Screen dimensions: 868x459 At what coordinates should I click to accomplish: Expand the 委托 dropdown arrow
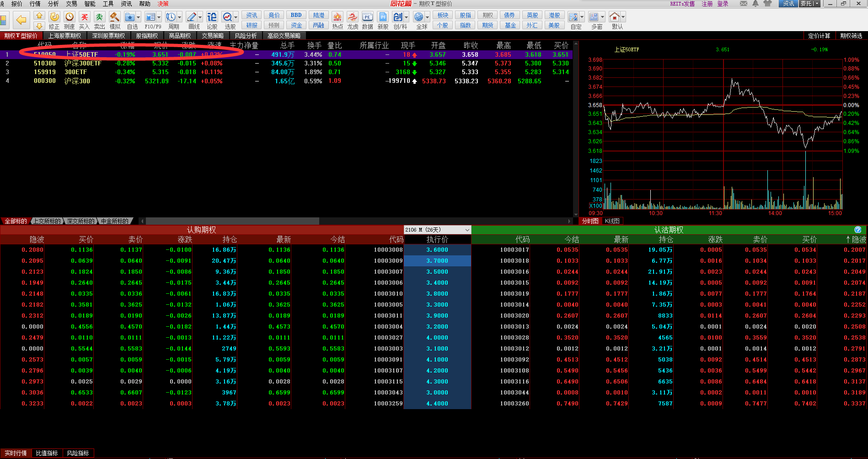coord(816,4)
